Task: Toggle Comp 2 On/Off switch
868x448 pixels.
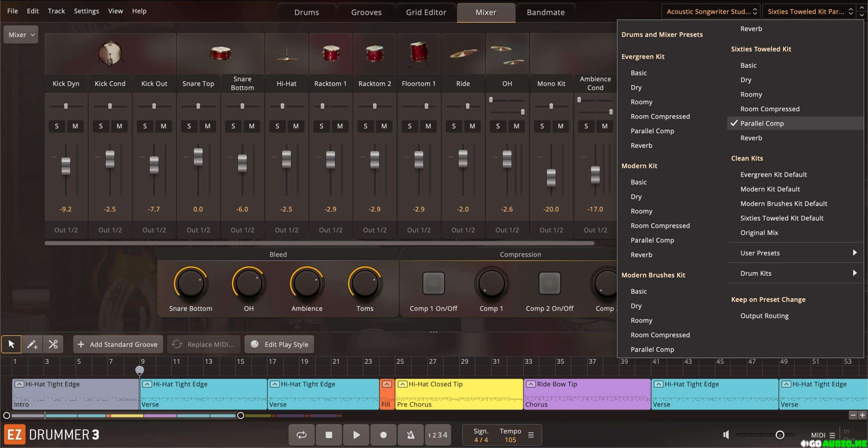Action: point(550,283)
